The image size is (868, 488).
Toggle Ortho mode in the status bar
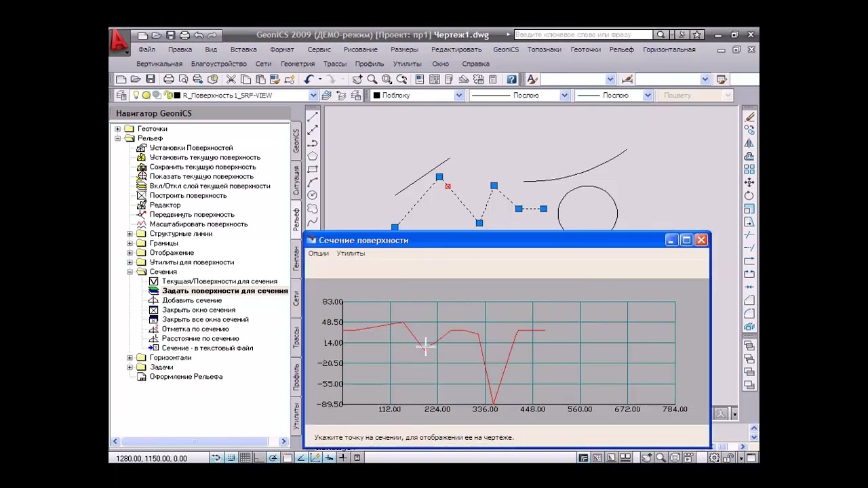click(x=259, y=457)
